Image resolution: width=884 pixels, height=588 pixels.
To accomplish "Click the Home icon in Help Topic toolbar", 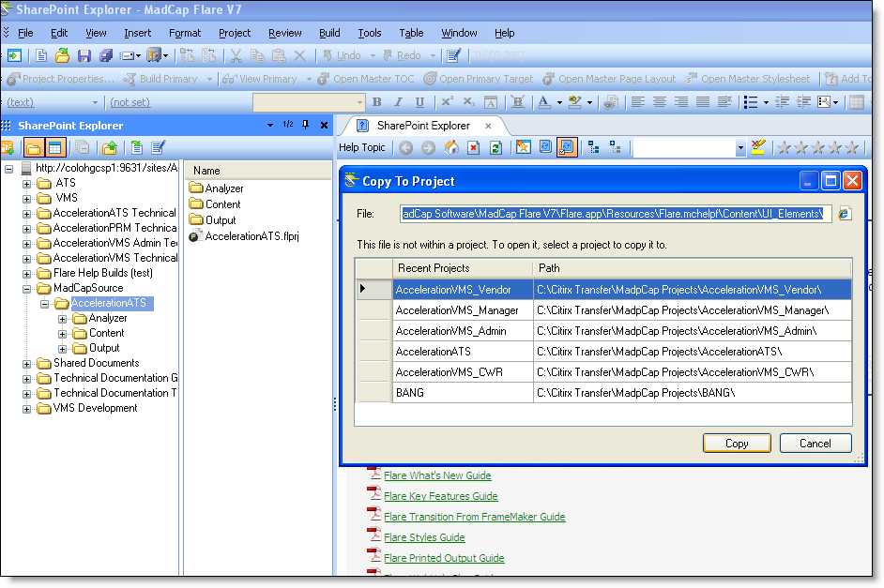I will pyautogui.click(x=451, y=147).
